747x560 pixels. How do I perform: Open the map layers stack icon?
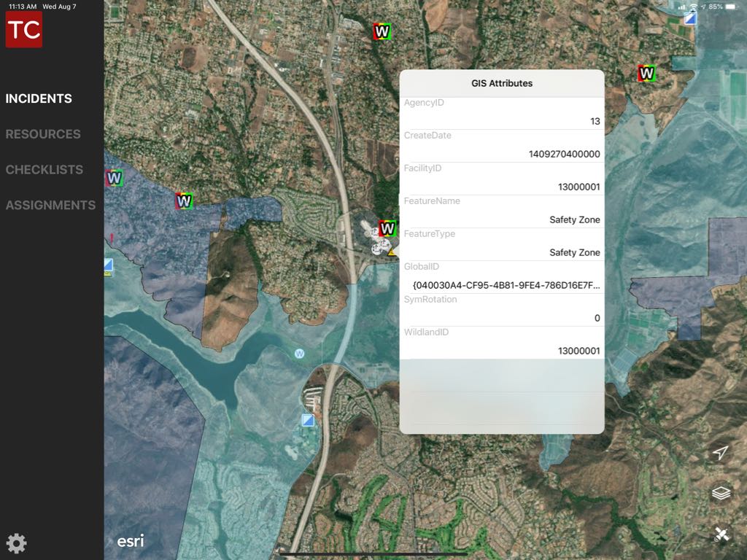tap(721, 494)
